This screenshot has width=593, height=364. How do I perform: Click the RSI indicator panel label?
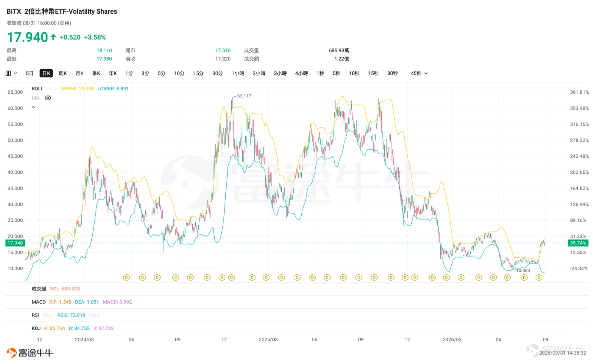(35, 315)
